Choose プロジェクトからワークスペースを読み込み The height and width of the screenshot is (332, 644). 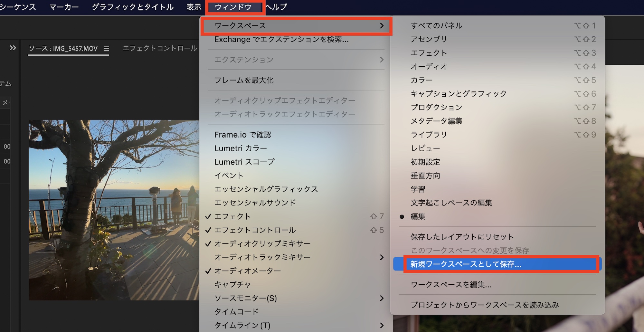(x=497, y=305)
